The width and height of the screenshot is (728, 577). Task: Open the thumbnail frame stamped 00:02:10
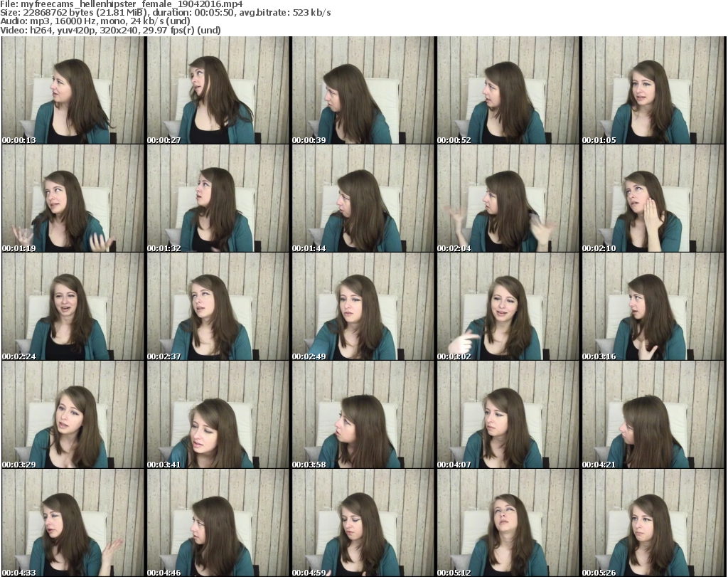point(653,198)
